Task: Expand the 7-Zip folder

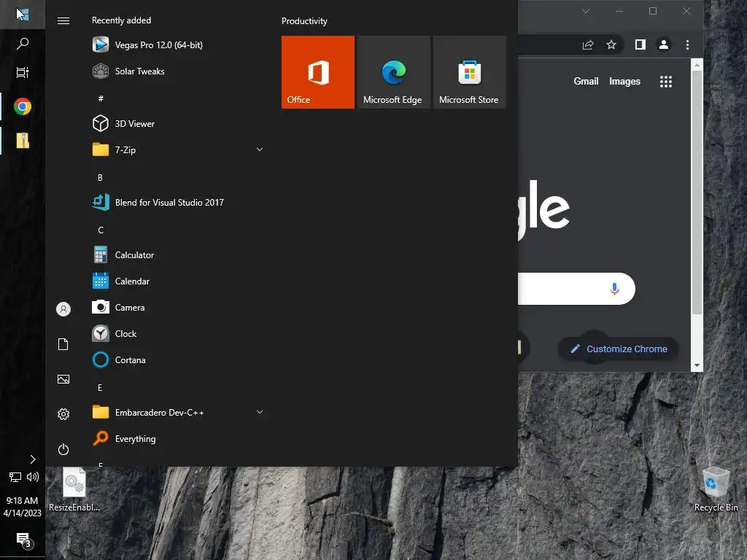Action: (x=177, y=150)
